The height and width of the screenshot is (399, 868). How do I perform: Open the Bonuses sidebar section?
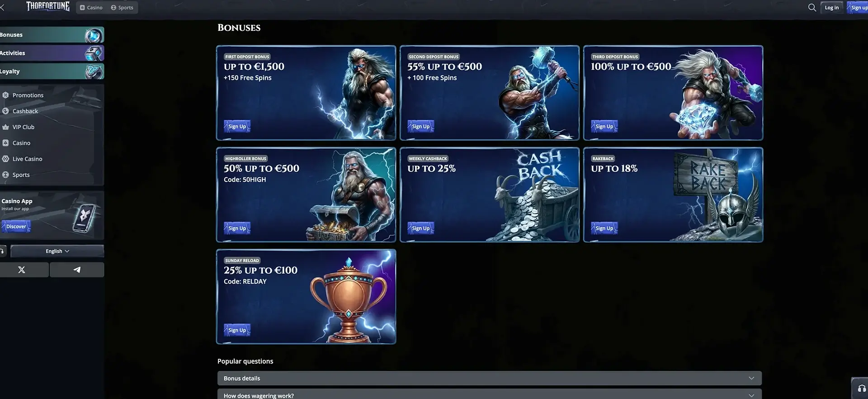52,35
